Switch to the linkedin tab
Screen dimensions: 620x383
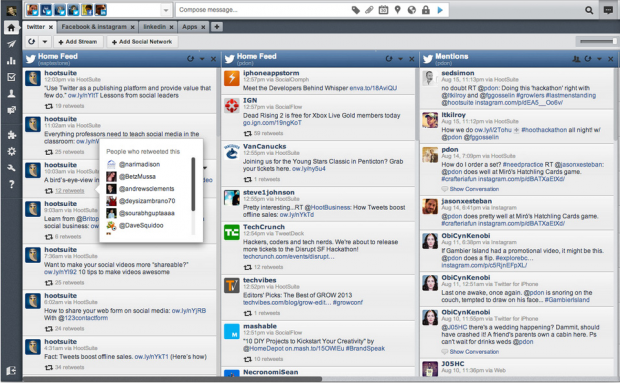click(x=155, y=27)
